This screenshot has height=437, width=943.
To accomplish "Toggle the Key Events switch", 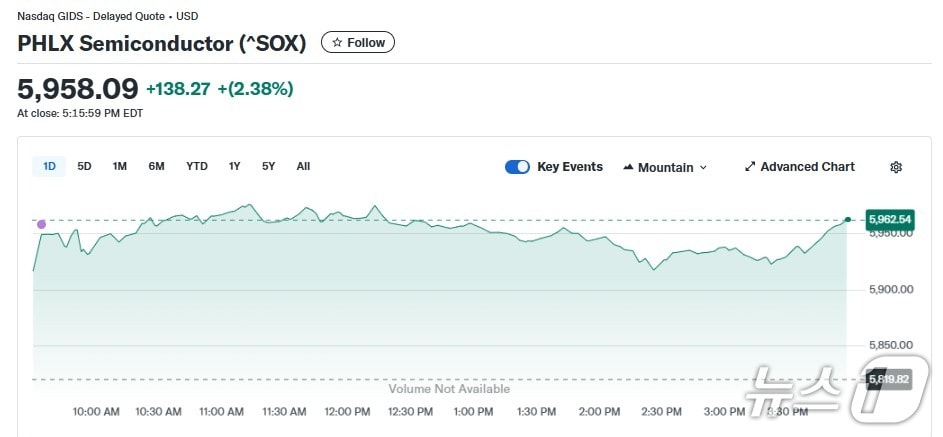I will pos(517,167).
